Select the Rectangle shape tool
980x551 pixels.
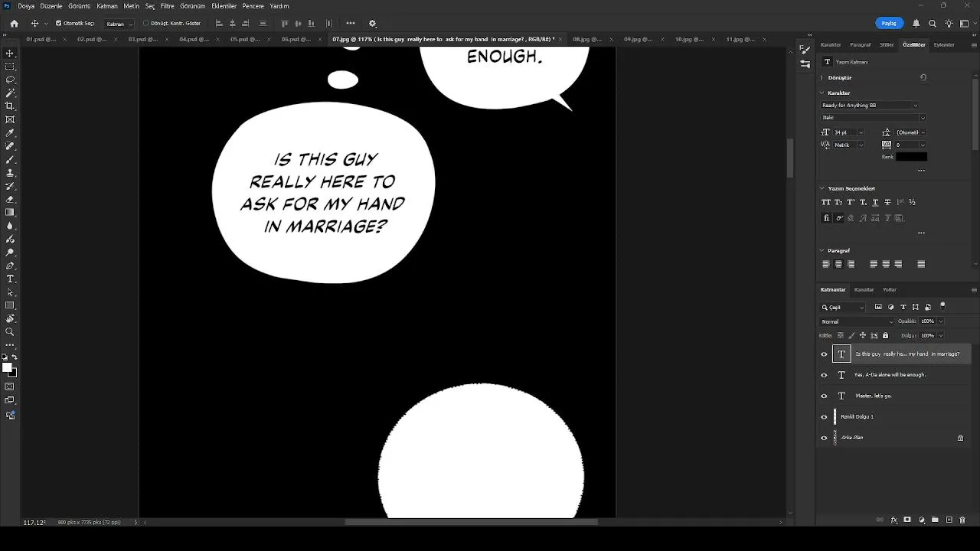(x=10, y=305)
